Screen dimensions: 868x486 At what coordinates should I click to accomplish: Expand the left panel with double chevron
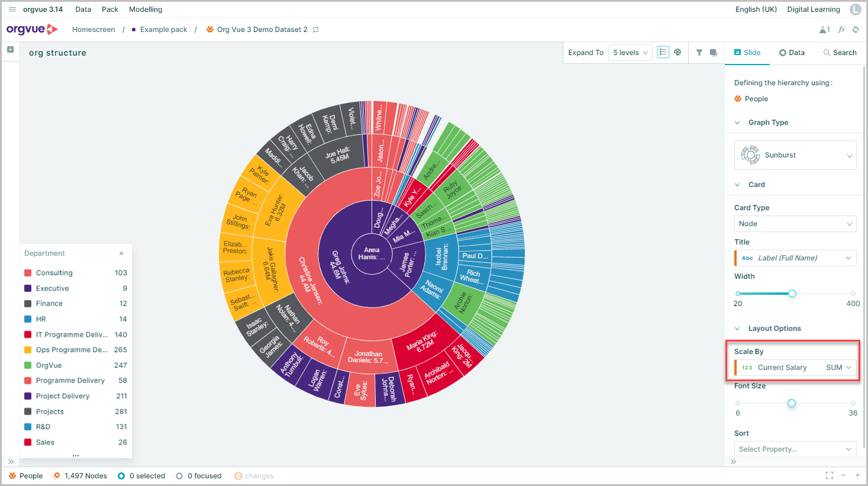pos(11,462)
